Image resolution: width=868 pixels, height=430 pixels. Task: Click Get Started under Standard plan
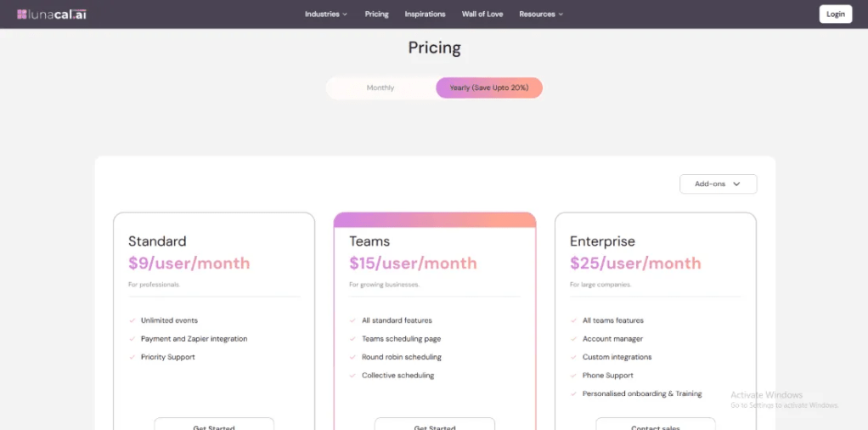[214, 424]
